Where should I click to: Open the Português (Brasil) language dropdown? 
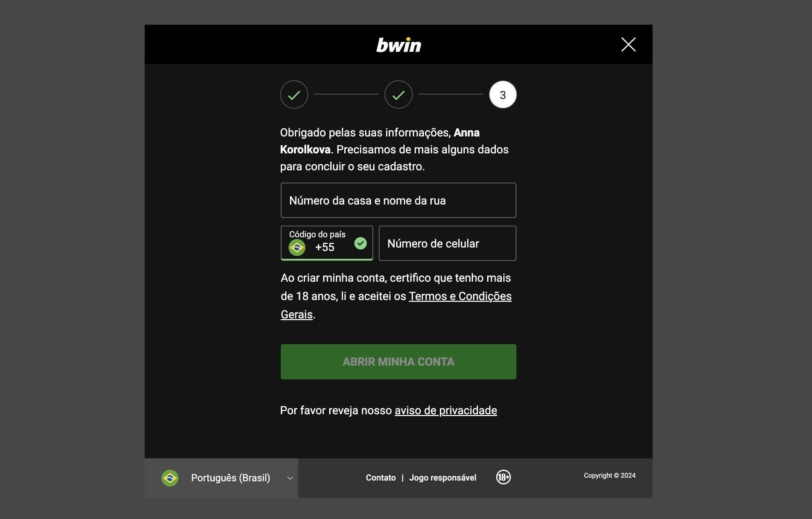222,478
